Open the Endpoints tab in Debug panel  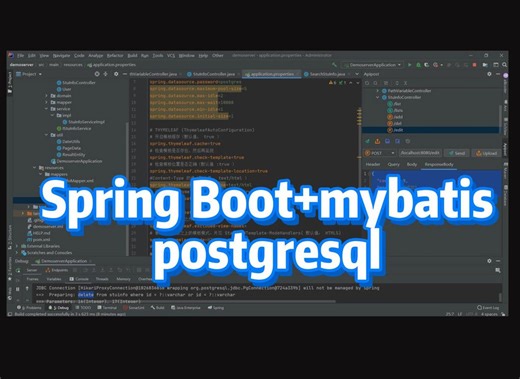click(x=57, y=270)
